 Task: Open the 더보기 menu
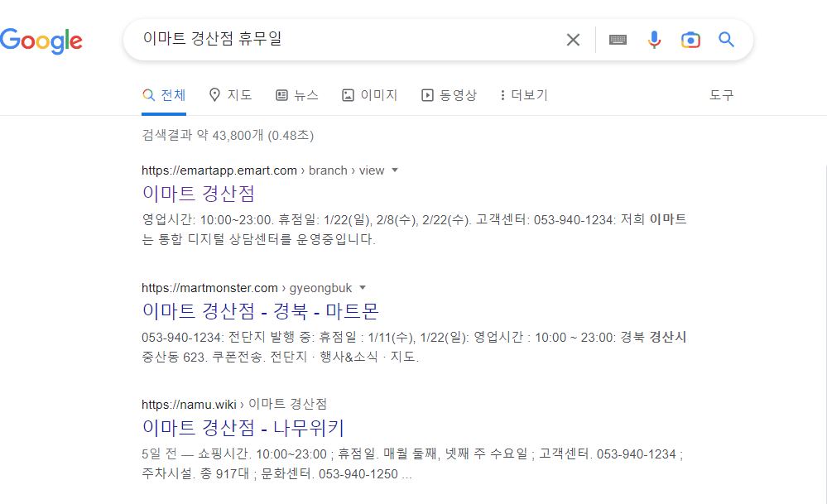[524, 95]
